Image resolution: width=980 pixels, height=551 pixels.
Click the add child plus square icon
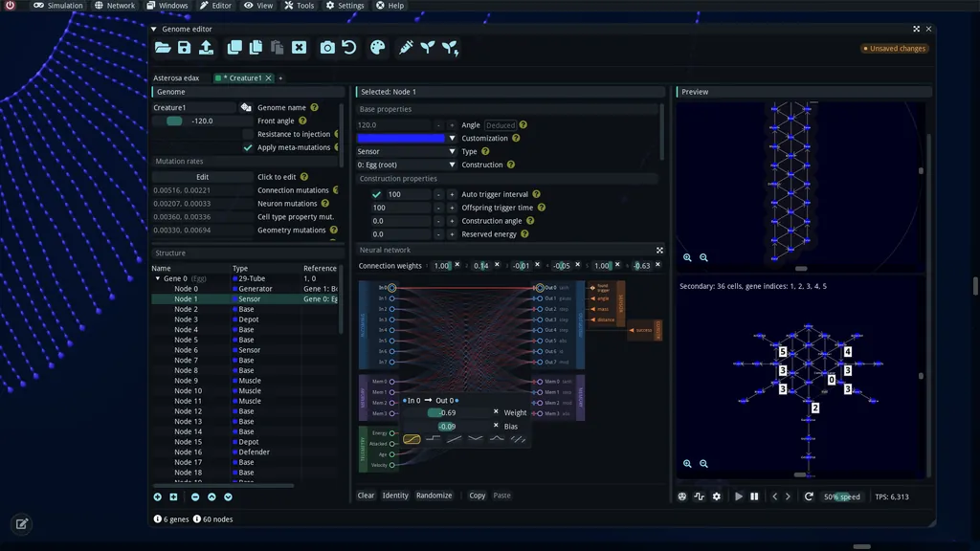coord(173,496)
